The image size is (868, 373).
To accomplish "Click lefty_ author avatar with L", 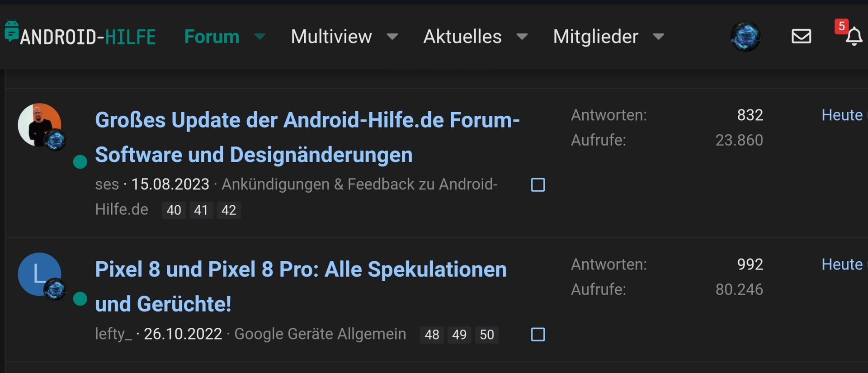I will click(39, 274).
